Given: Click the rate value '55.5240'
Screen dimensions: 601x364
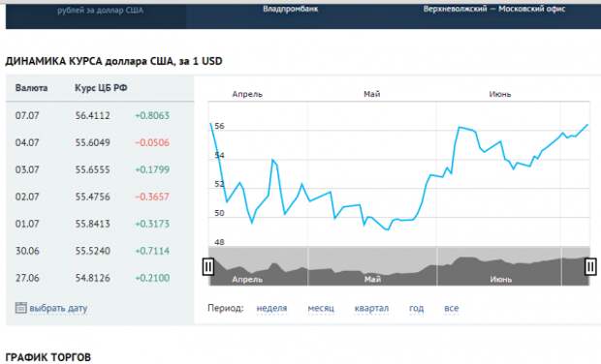Looking at the screenshot, I should 92,251.
